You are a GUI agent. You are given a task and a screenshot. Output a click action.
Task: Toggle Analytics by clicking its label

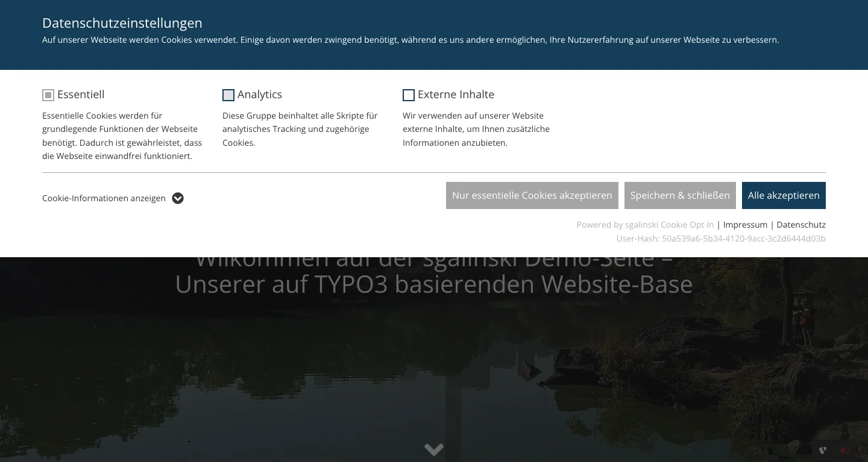click(260, 95)
